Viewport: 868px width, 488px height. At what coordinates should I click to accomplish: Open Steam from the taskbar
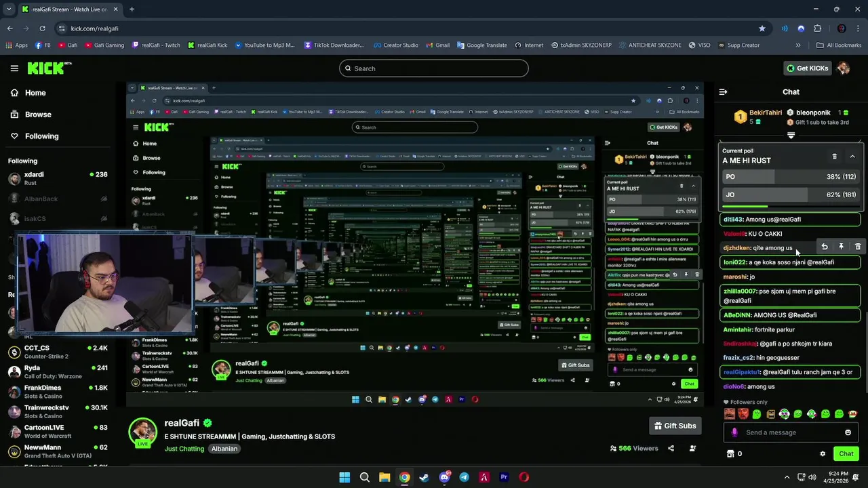click(x=424, y=477)
